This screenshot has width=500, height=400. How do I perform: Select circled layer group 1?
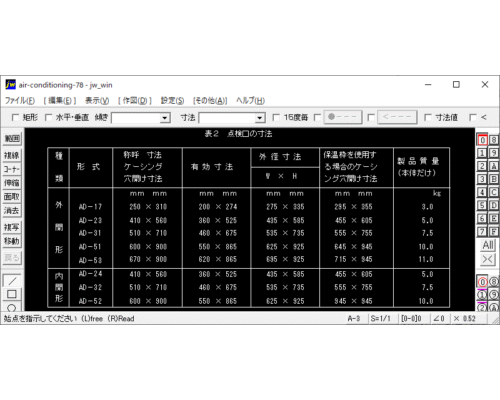(x=482, y=295)
